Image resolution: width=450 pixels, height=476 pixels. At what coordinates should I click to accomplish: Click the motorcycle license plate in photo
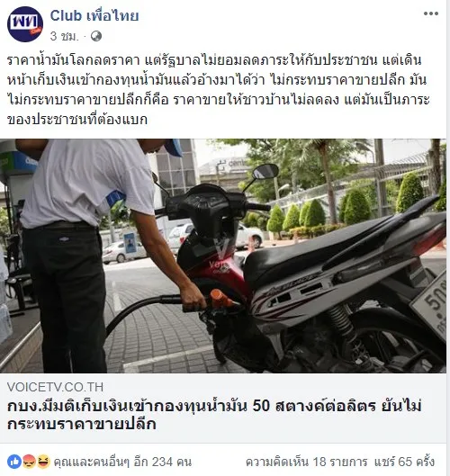430,305
